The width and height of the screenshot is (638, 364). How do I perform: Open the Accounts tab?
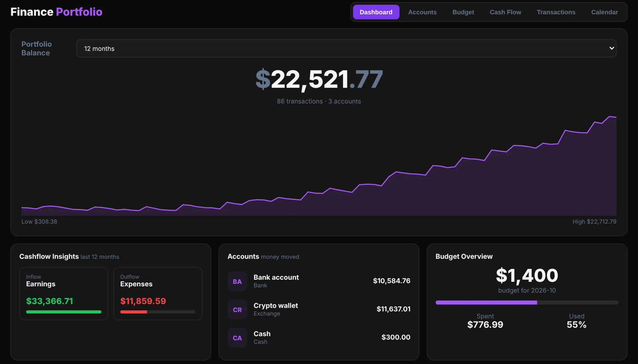[422, 12]
